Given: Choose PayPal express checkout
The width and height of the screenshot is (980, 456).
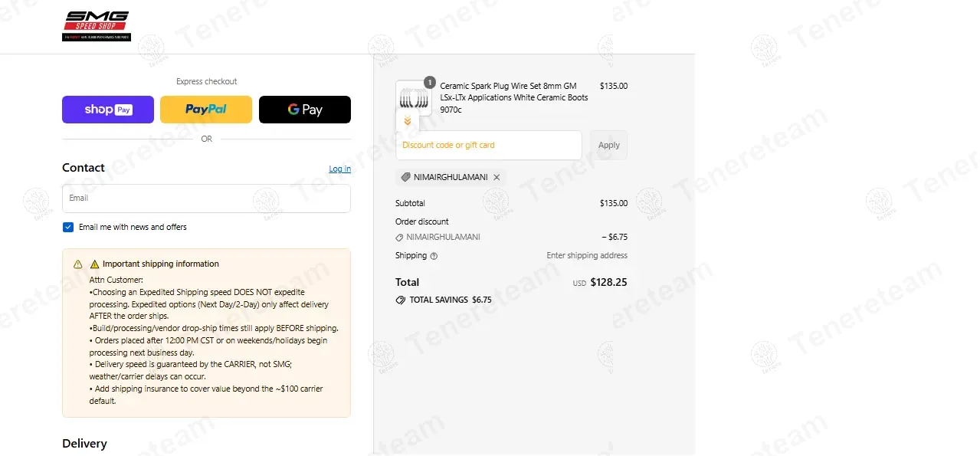Looking at the screenshot, I should point(206,110).
